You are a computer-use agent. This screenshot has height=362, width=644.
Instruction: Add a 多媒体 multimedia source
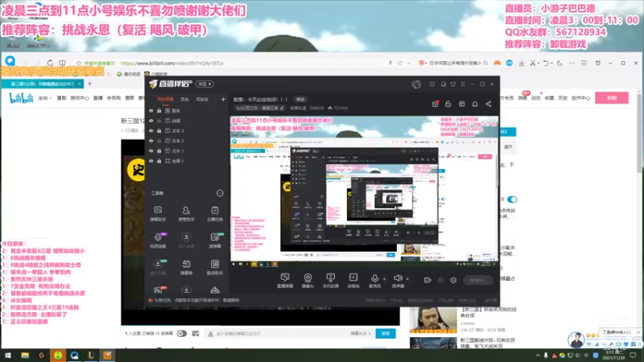pyautogui.click(x=353, y=281)
